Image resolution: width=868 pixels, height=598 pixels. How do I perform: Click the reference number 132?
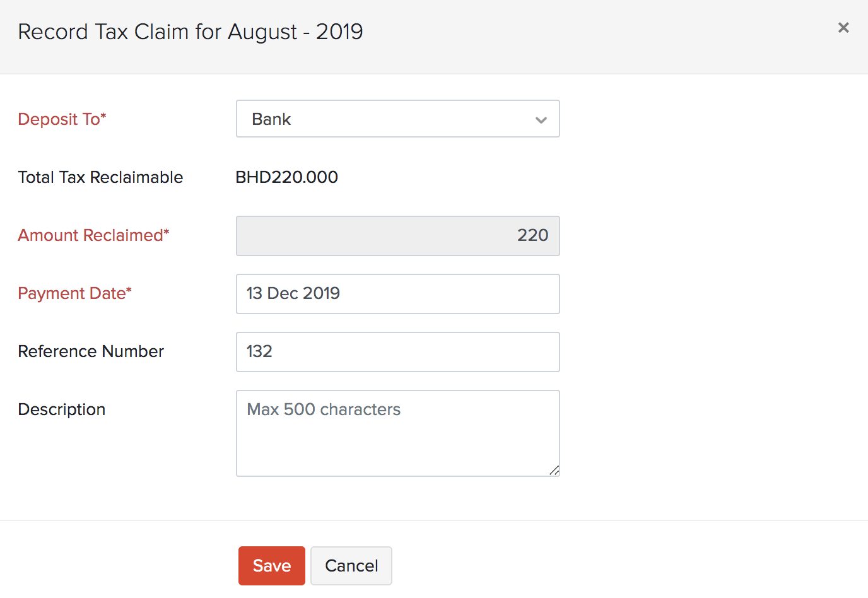point(260,351)
